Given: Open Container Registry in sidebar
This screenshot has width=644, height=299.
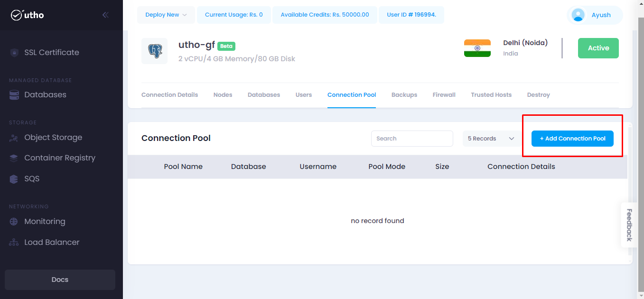Looking at the screenshot, I should [60, 158].
